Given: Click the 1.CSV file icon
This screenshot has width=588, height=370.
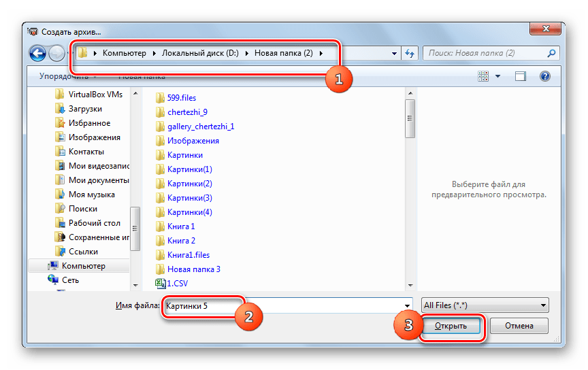Looking at the screenshot, I should tap(160, 284).
